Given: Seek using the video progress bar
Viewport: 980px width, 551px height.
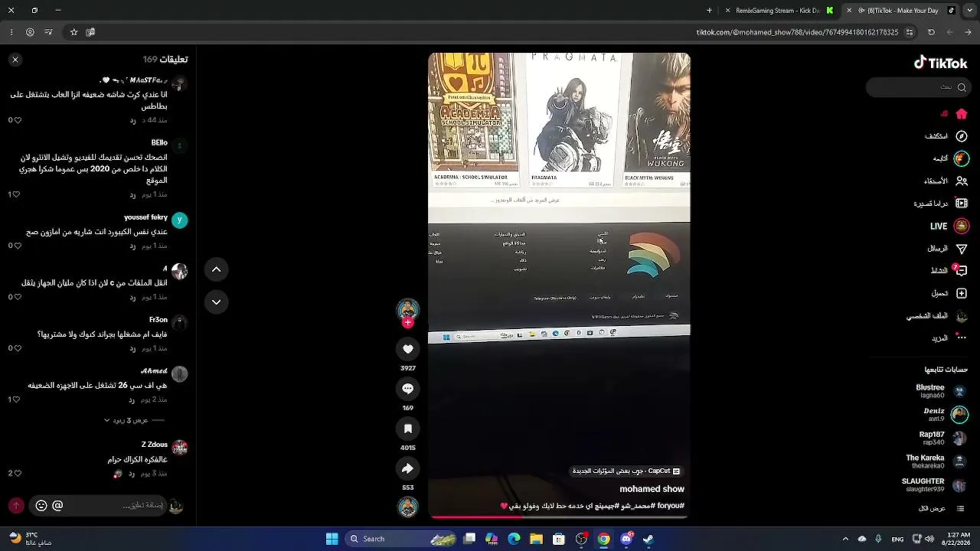Looking at the screenshot, I should (x=559, y=517).
